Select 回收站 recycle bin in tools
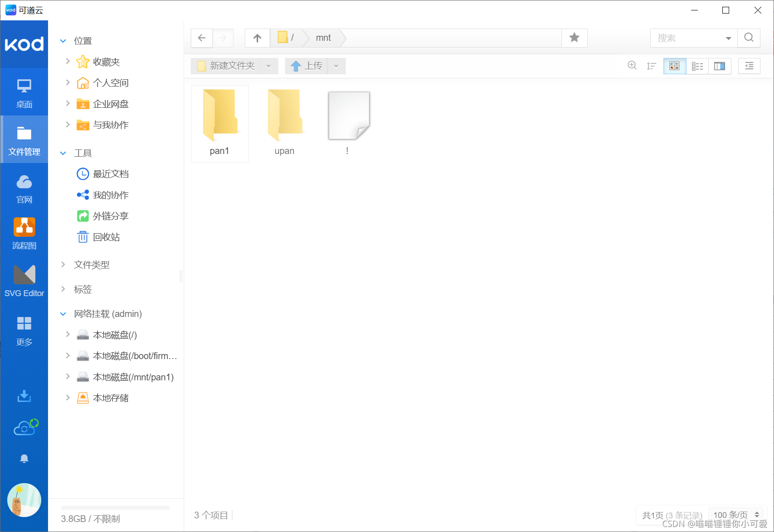Screen dimensions: 774x532 106,237
